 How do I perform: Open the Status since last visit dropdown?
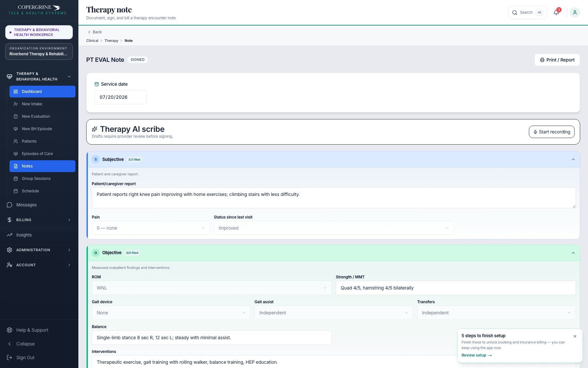point(334,228)
